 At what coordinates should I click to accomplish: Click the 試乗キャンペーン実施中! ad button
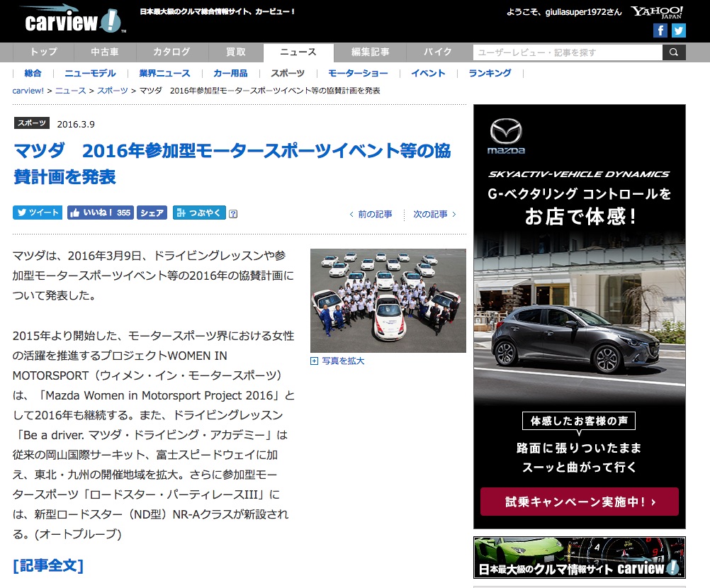tap(580, 502)
